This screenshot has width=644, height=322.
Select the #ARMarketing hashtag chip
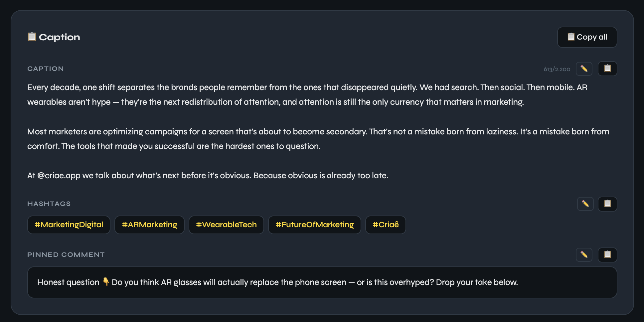(149, 225)
